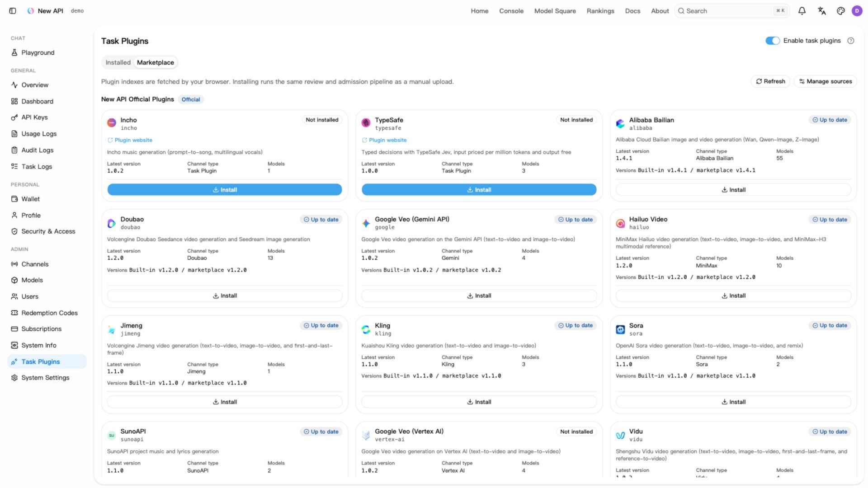The height and width of the screenshot is (488, 868).
Task: Click the Vidu plugin logo
Action: 620,435
